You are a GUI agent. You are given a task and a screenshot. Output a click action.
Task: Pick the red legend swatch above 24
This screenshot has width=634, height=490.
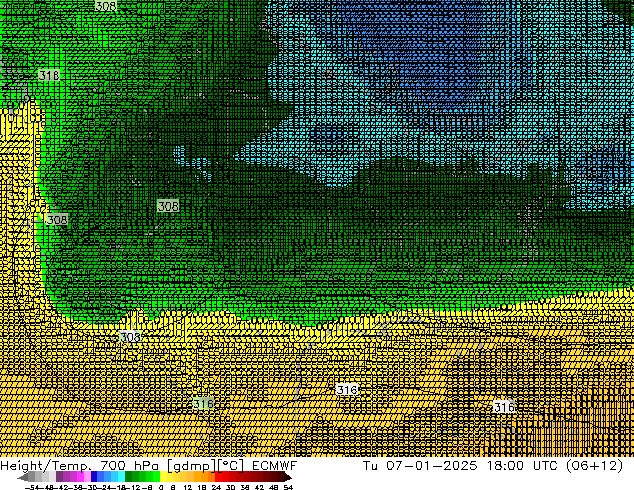[x=218, y=477]
